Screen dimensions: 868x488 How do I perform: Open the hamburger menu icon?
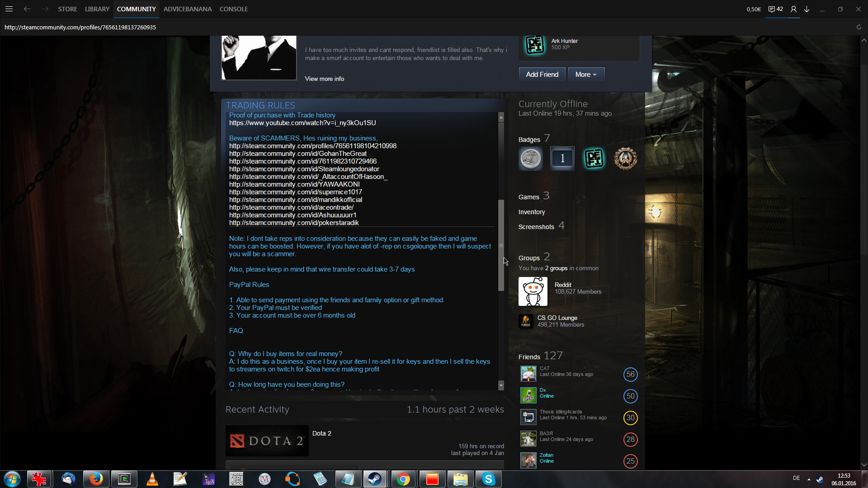pyautogui.click(x=9, y=9)
